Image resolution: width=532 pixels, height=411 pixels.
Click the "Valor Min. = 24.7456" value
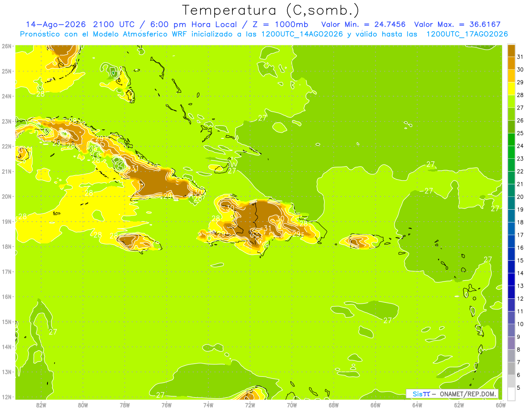click(x=363, y=24)
